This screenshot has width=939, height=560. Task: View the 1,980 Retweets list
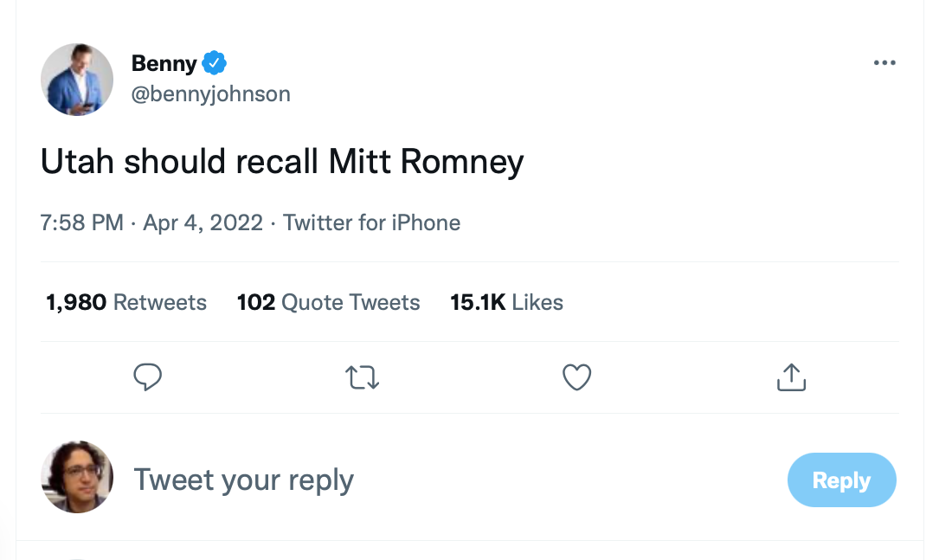[126, 302]
